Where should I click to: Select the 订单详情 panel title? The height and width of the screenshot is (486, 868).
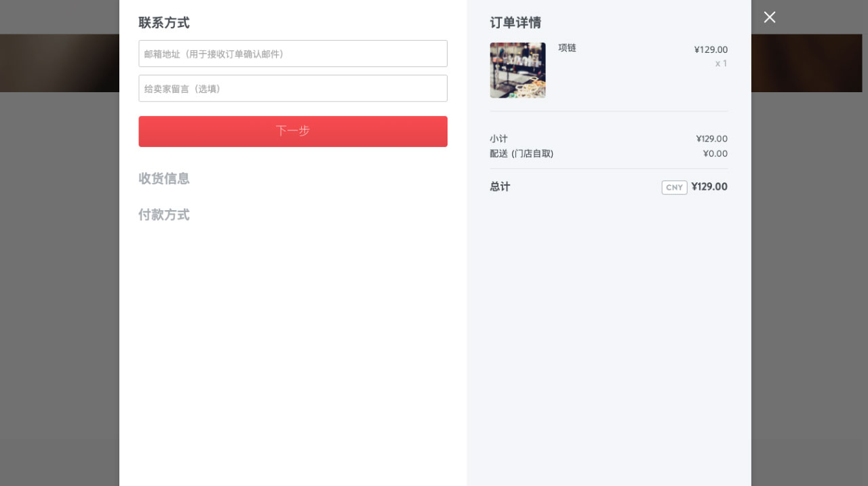click(517, 22)
